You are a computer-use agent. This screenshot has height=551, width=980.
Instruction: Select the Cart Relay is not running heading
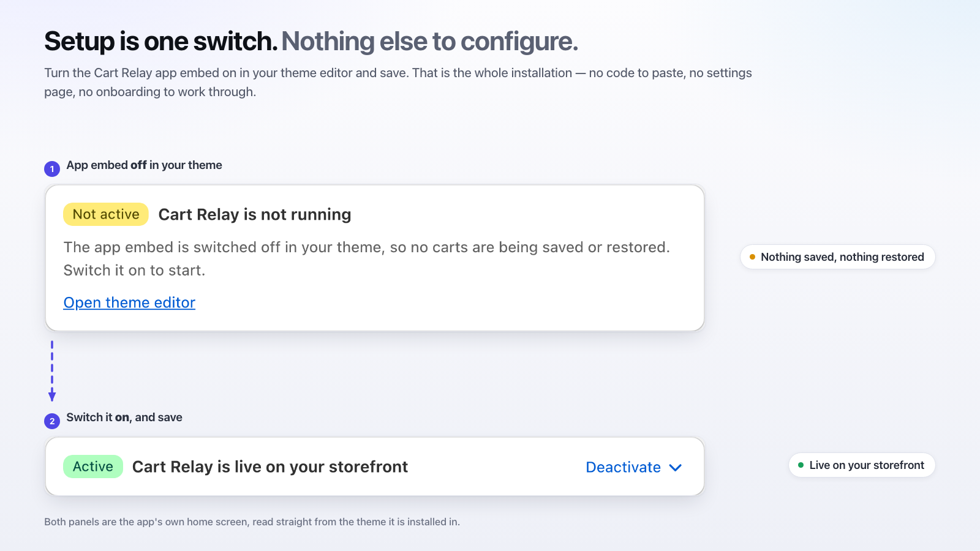pyautogui.click(x=255, y=214)
